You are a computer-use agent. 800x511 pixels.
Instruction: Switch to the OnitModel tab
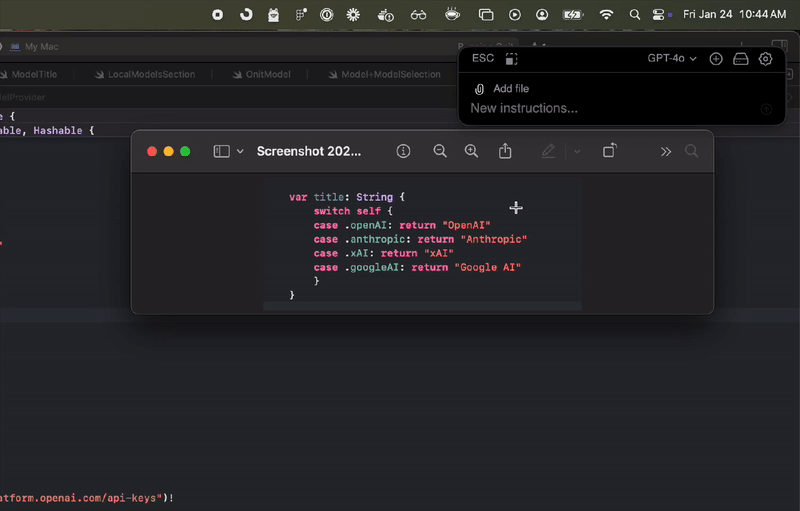(x=267, y=74)
